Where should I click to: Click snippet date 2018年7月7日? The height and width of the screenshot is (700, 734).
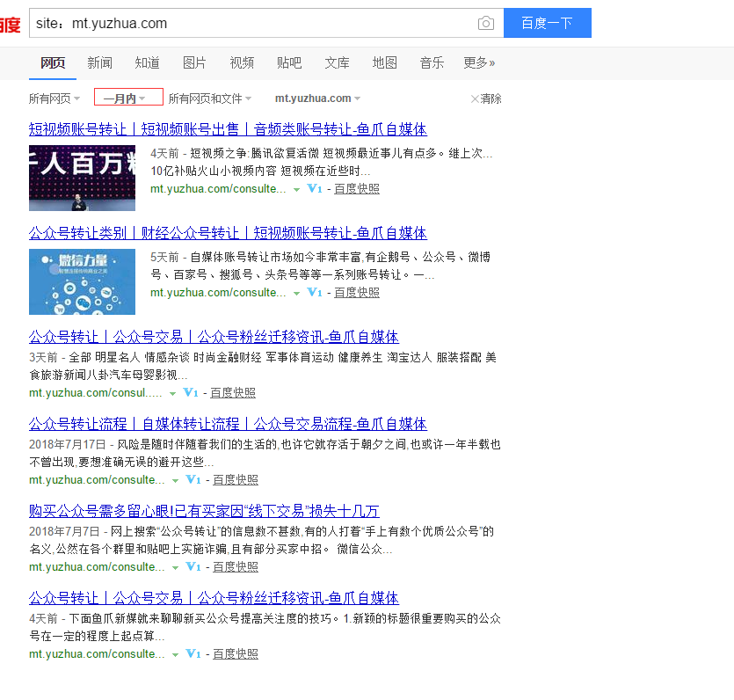pos(64,531)
